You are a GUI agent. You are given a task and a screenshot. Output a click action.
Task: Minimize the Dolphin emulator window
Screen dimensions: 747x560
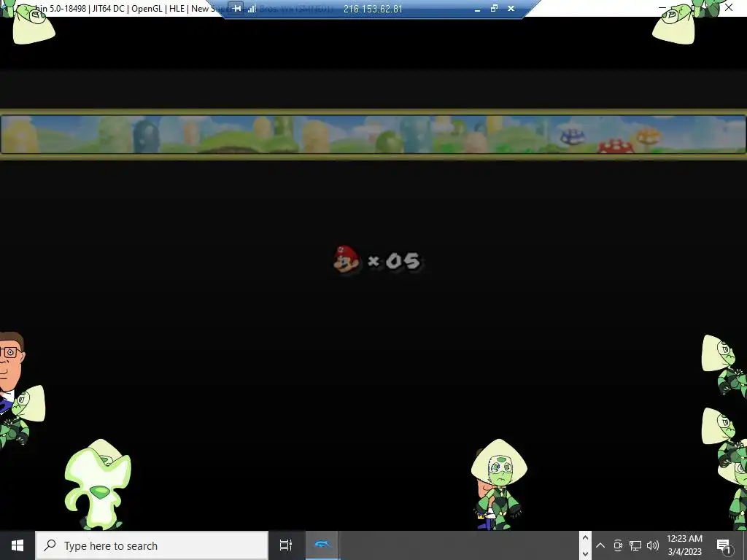662,7
